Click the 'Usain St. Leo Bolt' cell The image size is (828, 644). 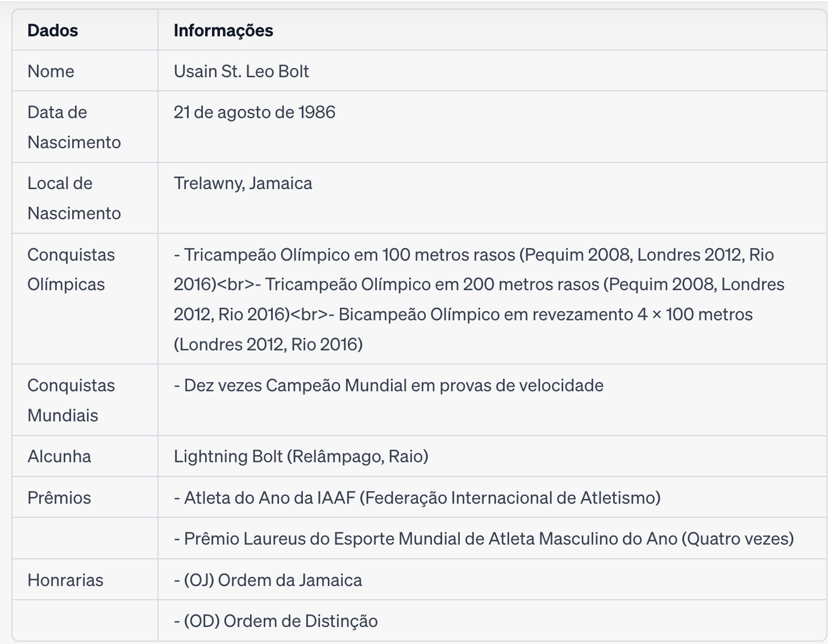click(x=241, y=72)
